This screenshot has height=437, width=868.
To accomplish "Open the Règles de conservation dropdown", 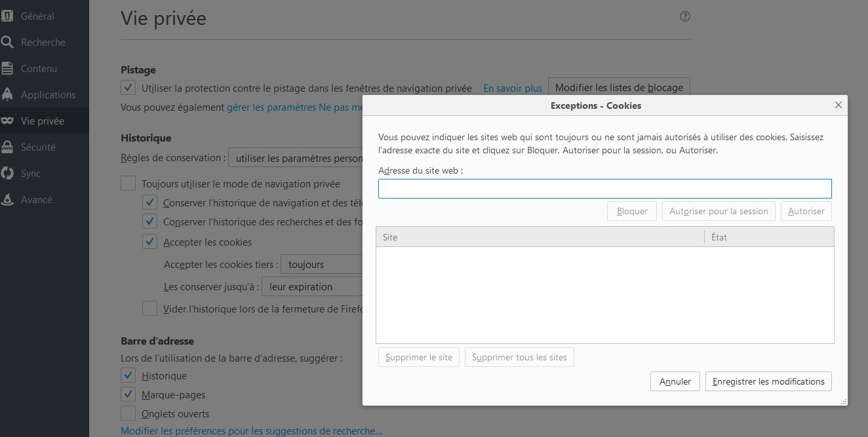I will (x=296, y=158).
